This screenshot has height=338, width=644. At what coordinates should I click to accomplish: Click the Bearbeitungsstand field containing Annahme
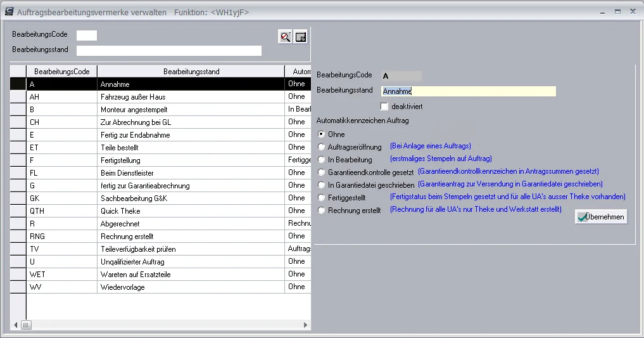point(469,91)
